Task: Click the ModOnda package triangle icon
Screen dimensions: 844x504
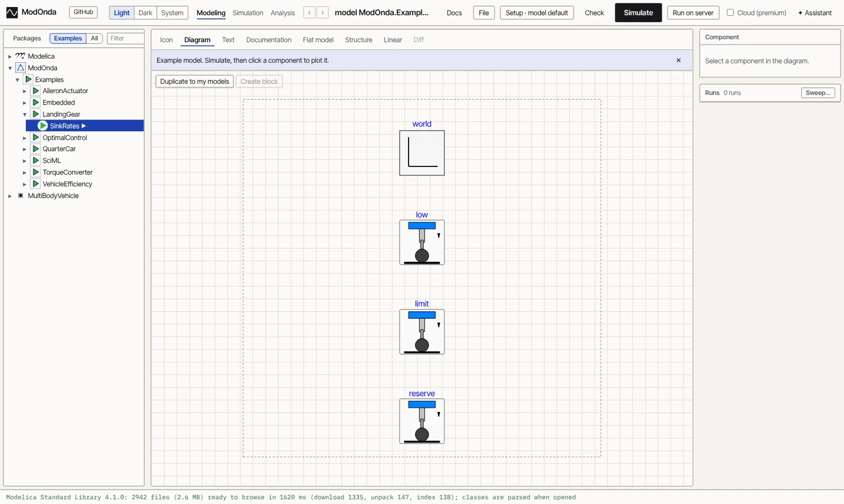Action: (x=21, y=68)
